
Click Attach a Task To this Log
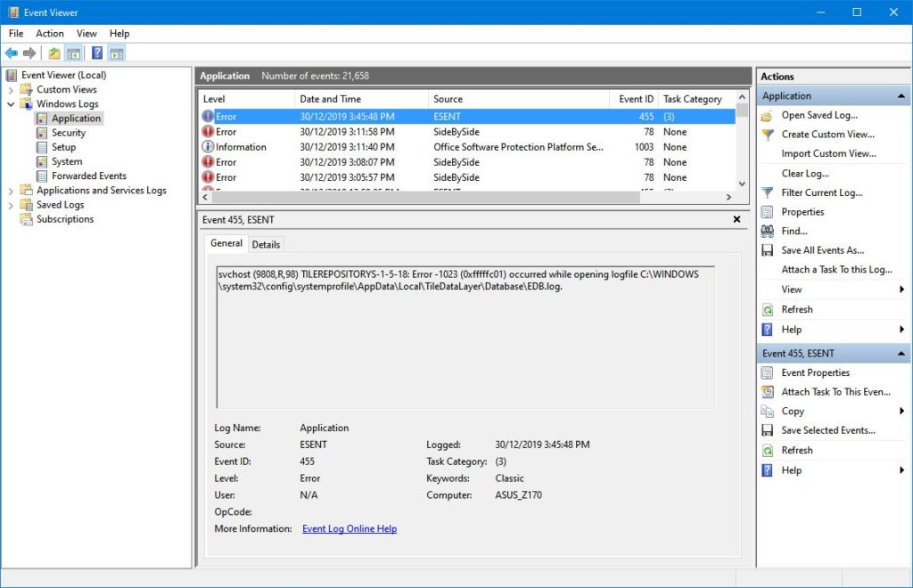click(836, 269)
